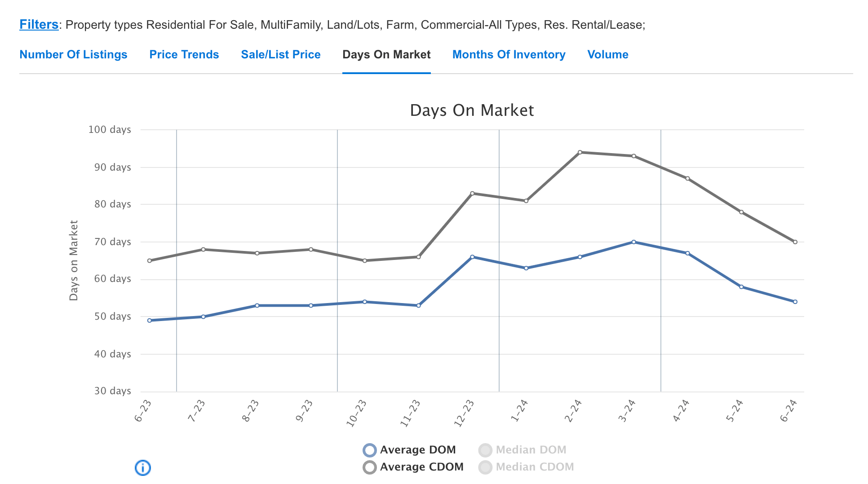
Task: Switch to the Volume tab
Action: (x=608, y=54)
